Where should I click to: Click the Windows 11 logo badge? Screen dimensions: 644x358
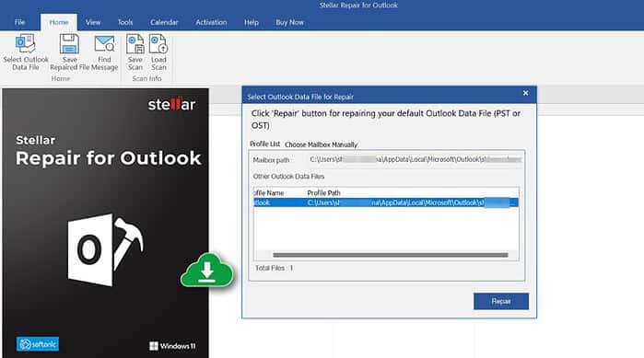pyautogui.click(x=172, y=346)
